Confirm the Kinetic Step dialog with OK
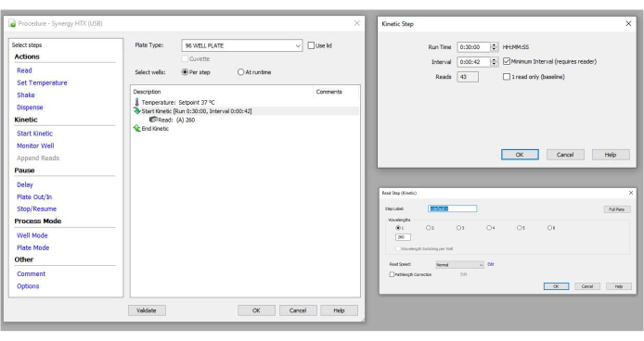The height and width of the screenshot is (341, 644). (520, 155)
